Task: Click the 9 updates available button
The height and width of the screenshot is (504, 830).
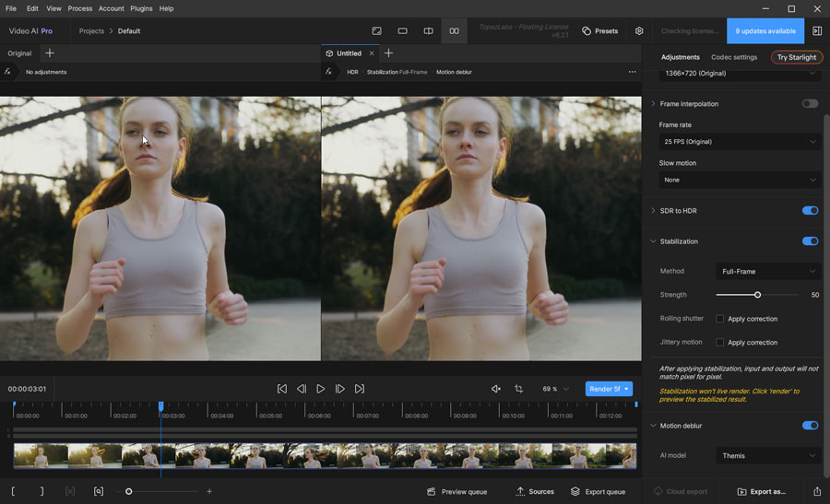Action: coord(765,31)
